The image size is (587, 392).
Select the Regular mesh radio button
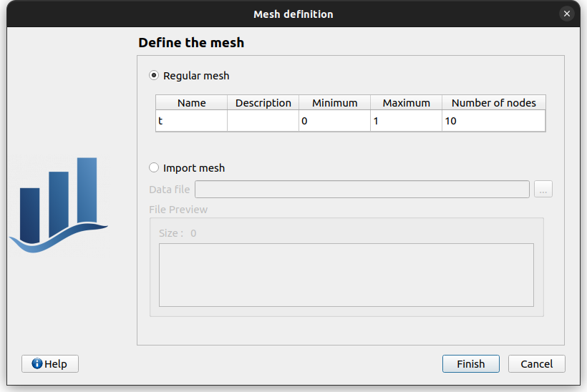coord(154,76)
